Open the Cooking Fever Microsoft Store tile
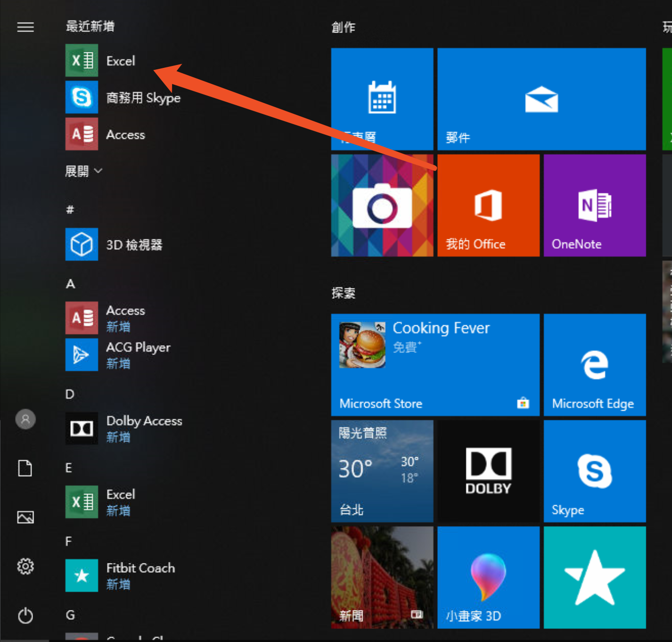The height and width of the screenshot is (642, 672). [x=435, y=365]
